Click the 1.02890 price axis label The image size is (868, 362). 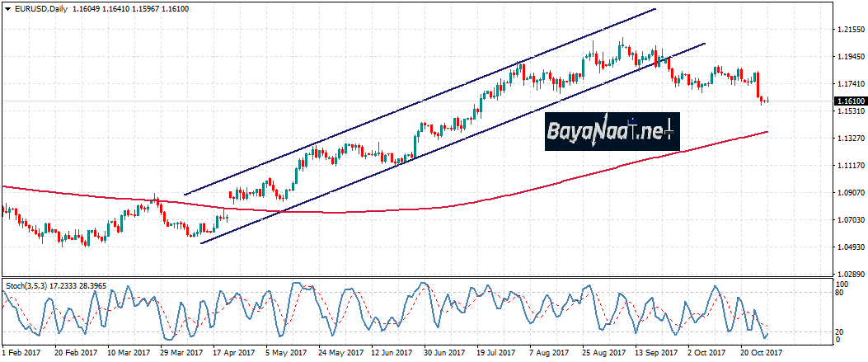(x=849, y=274)
